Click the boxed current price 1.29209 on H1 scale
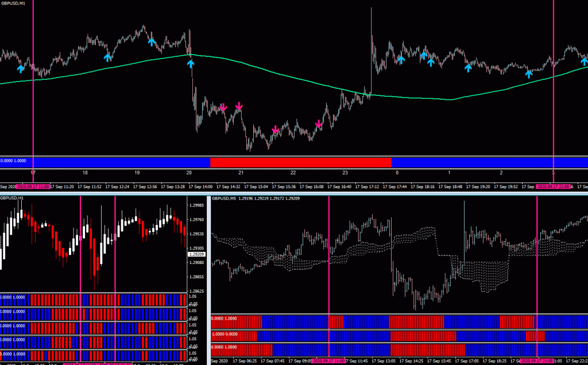Viewport: 588px width, 365px height. click(x=196, y=254)
